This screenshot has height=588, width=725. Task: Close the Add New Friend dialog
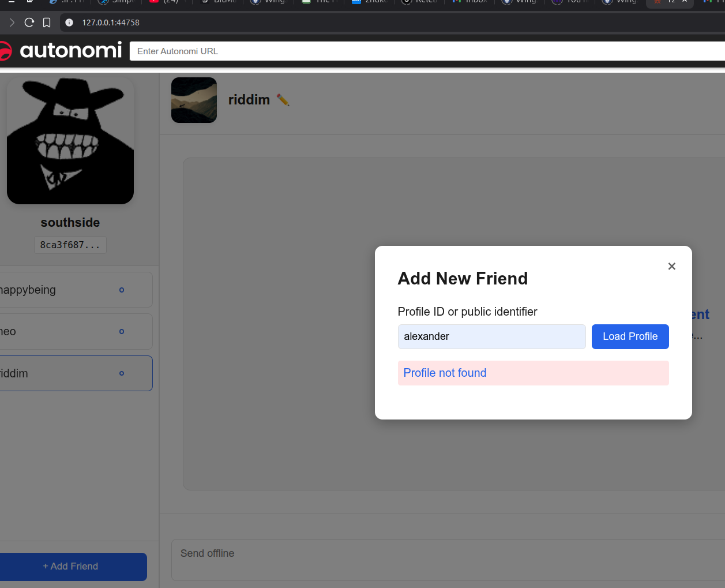coord(671,266)
